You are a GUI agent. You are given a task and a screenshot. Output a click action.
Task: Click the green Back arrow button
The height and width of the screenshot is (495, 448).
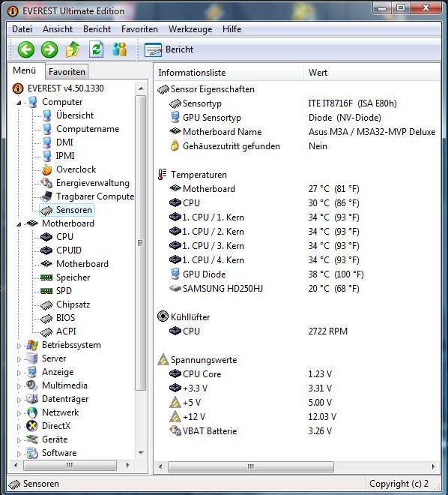(26, 49)
